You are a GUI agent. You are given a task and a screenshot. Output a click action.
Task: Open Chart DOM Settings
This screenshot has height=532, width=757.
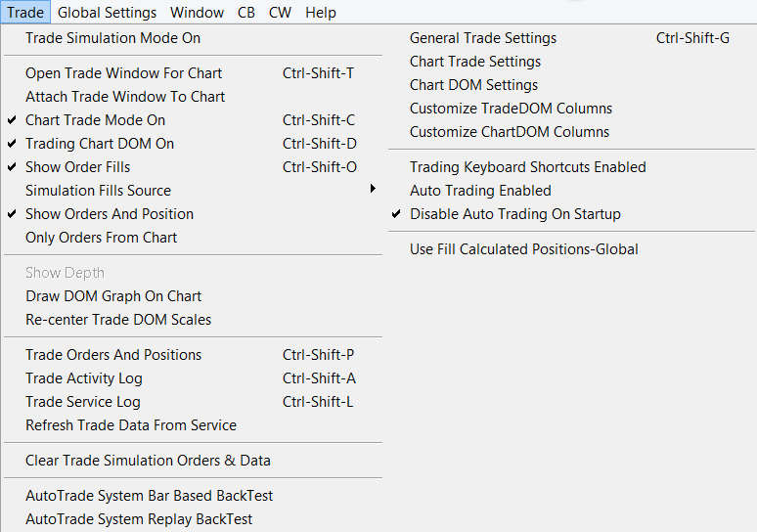(x=473, y=85)
